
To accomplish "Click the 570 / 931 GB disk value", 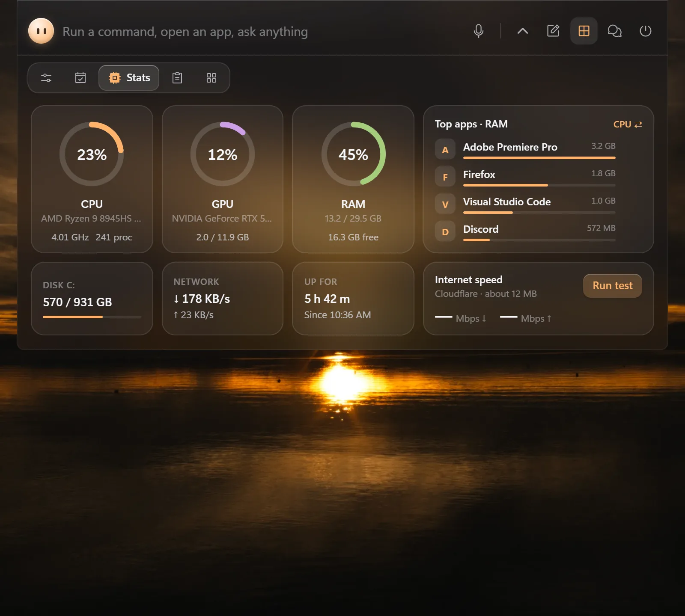I will click(77, 302).
